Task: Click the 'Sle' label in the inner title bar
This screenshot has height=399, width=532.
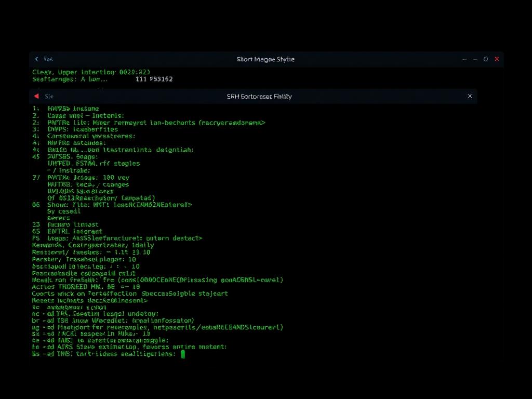Action: [x=49, y=96]
